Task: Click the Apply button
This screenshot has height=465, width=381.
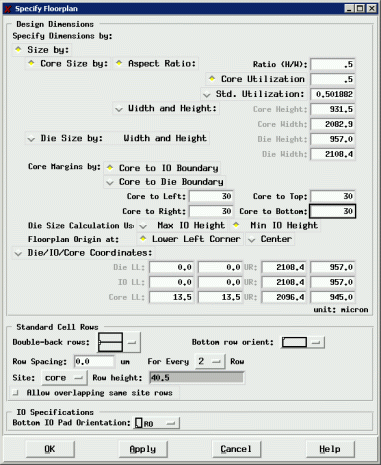Action: click(143, 449)
